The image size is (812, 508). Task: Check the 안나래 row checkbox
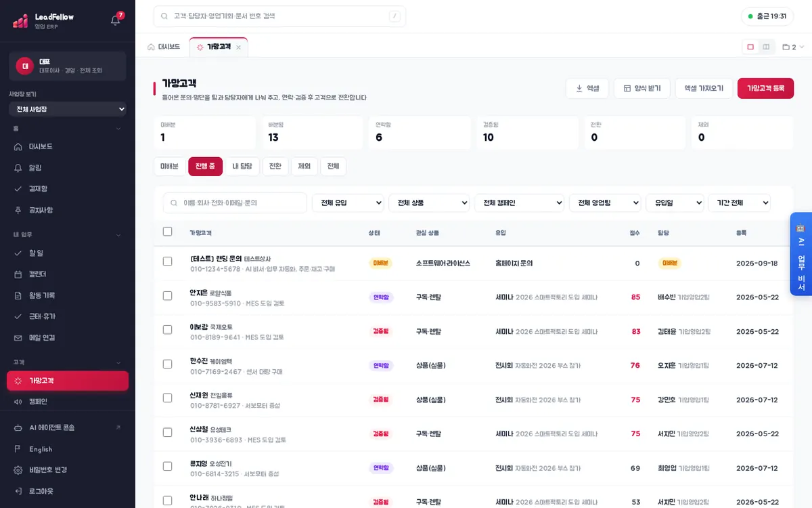[x=168, y=501]
